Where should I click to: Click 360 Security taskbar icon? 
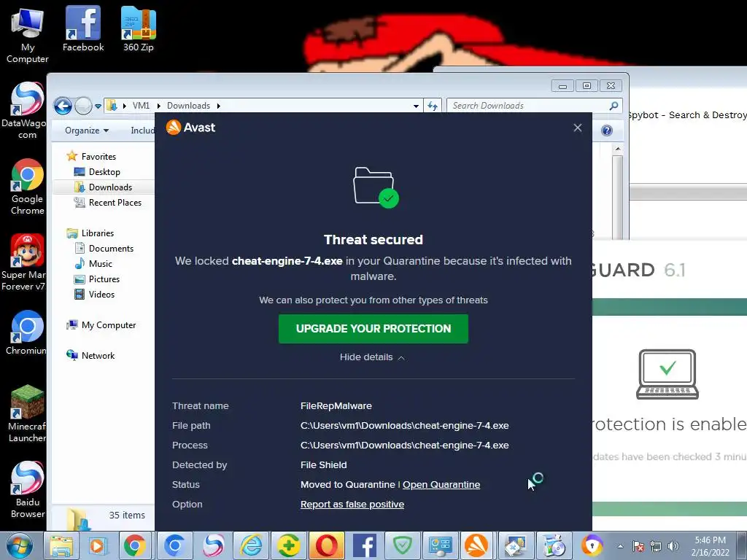pyautogui.click(x=289, y=545)
